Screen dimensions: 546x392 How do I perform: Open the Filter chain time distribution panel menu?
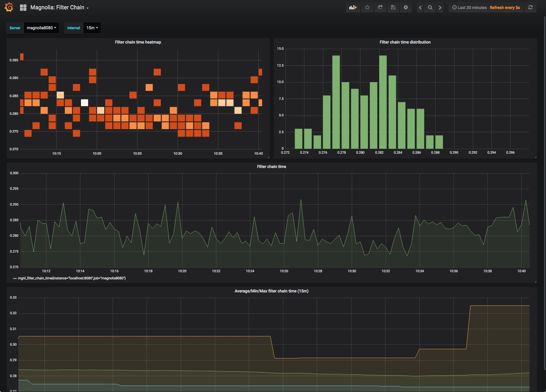coord(405,42)
